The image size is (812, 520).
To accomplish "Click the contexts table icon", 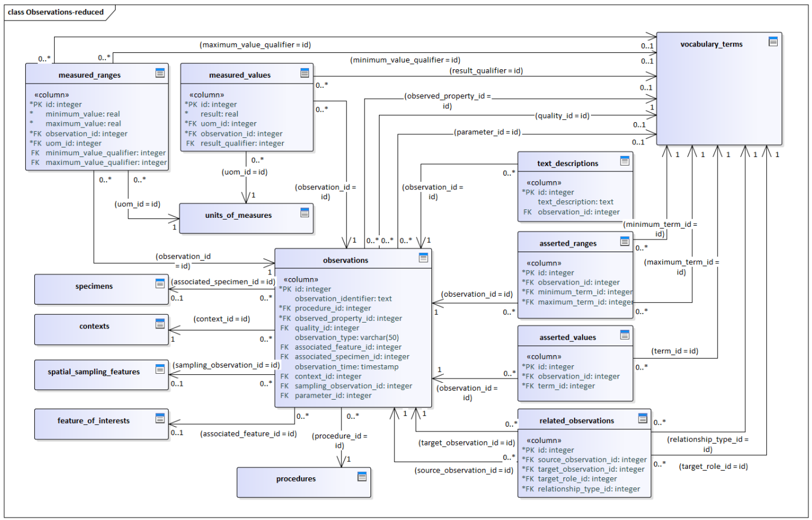I will click(160, 323).
